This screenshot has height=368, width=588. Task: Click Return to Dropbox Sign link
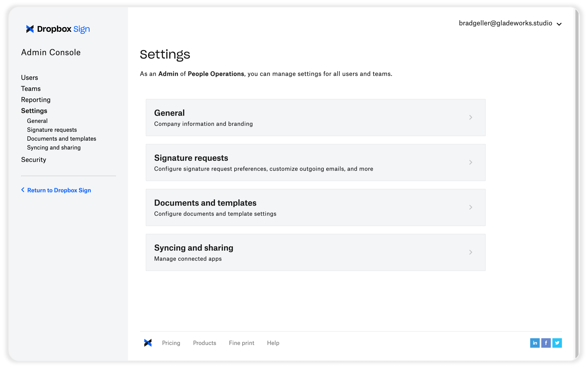click(59, 190)
